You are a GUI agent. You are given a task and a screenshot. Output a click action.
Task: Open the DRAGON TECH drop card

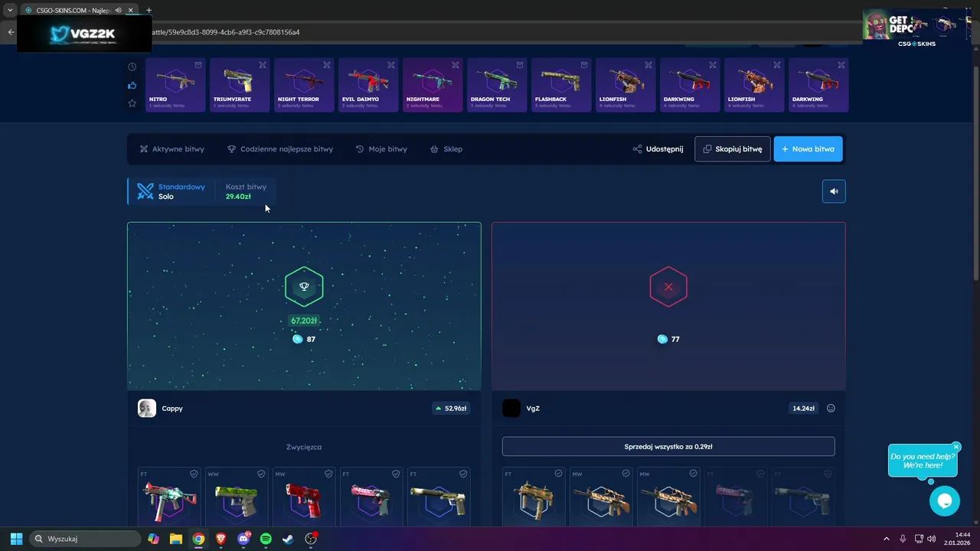coord(497,85)
